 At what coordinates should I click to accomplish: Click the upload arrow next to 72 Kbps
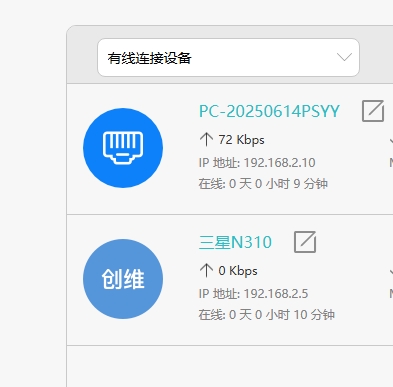[x=206, y=139]
